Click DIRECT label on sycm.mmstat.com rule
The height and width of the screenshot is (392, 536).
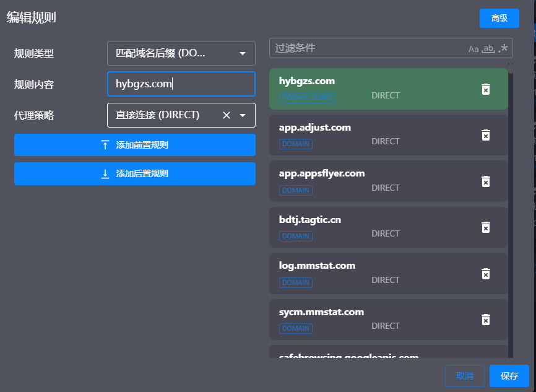(386, 326)
